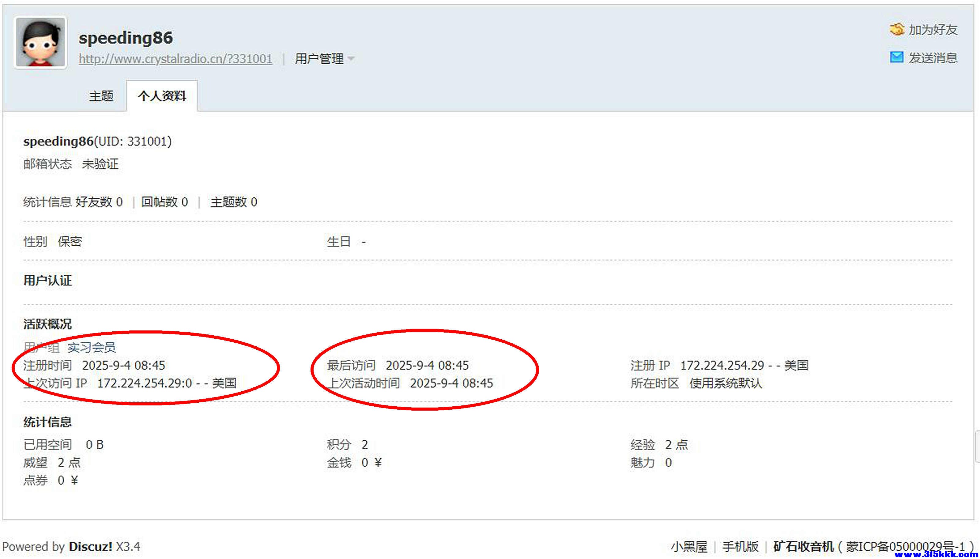Click the blue send message envelope icon
Image resolution: width=980 pixels, height=559 pixels.
[x=897, y=58]
